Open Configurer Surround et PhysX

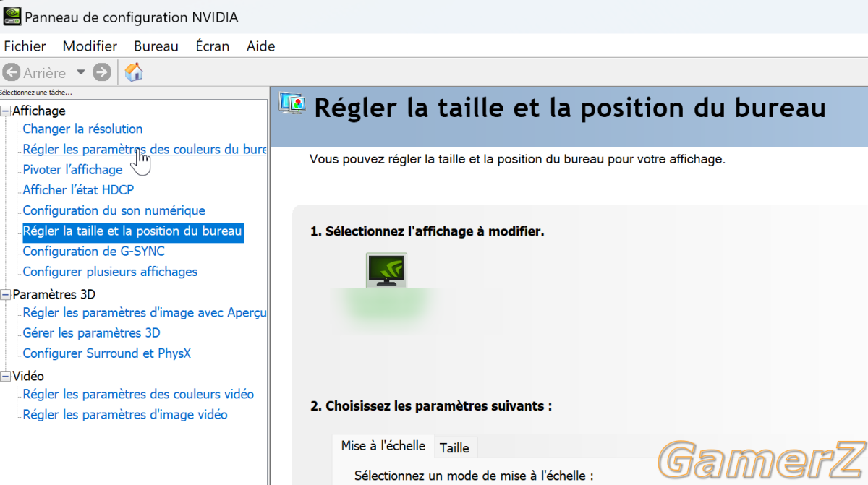106,353
